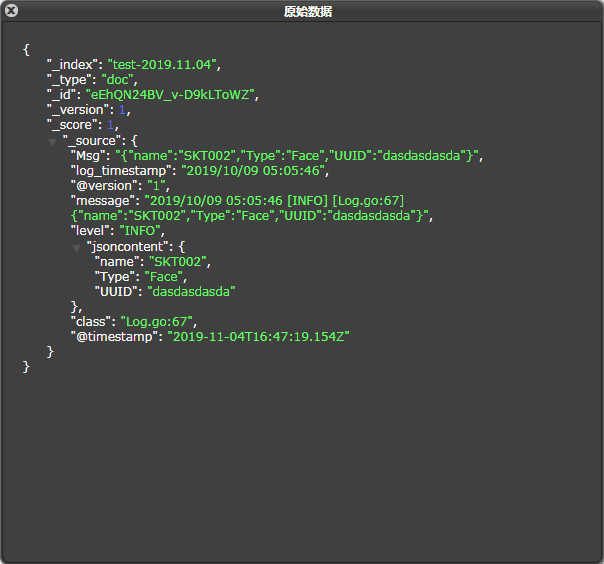
Task: Click the "doc" type value
Action: click(117, 80)
